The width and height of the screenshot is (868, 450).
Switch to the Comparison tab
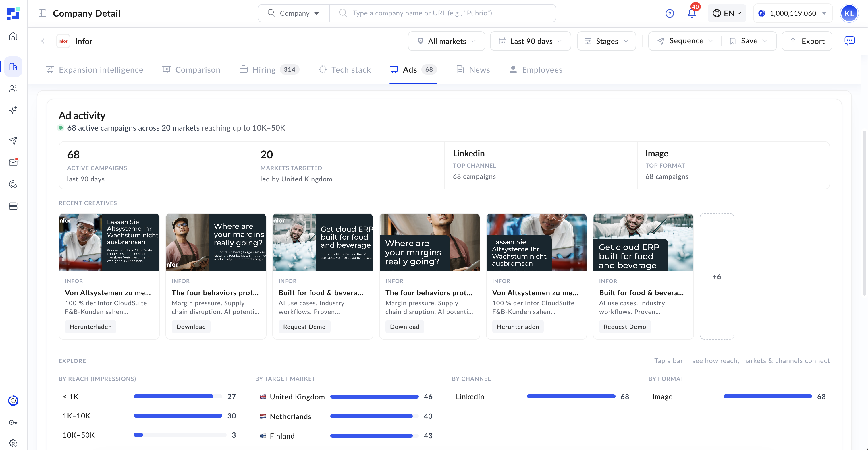click(191, 70)
